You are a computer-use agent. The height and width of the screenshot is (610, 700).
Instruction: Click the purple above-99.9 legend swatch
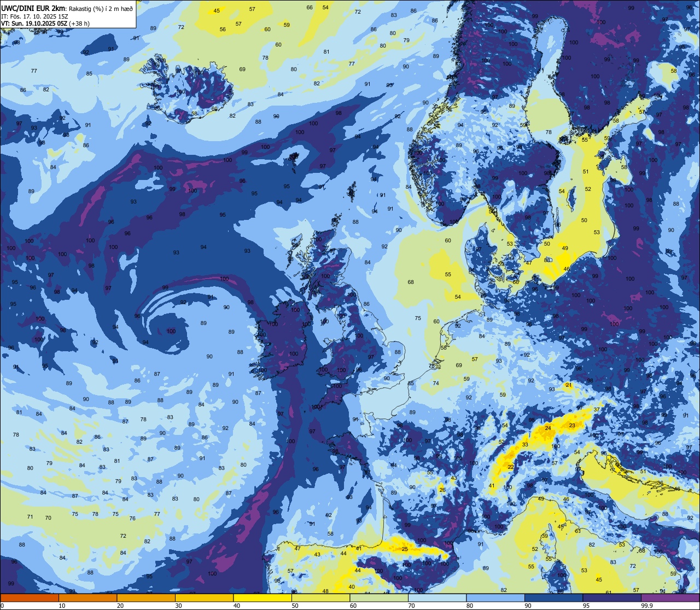670,597
